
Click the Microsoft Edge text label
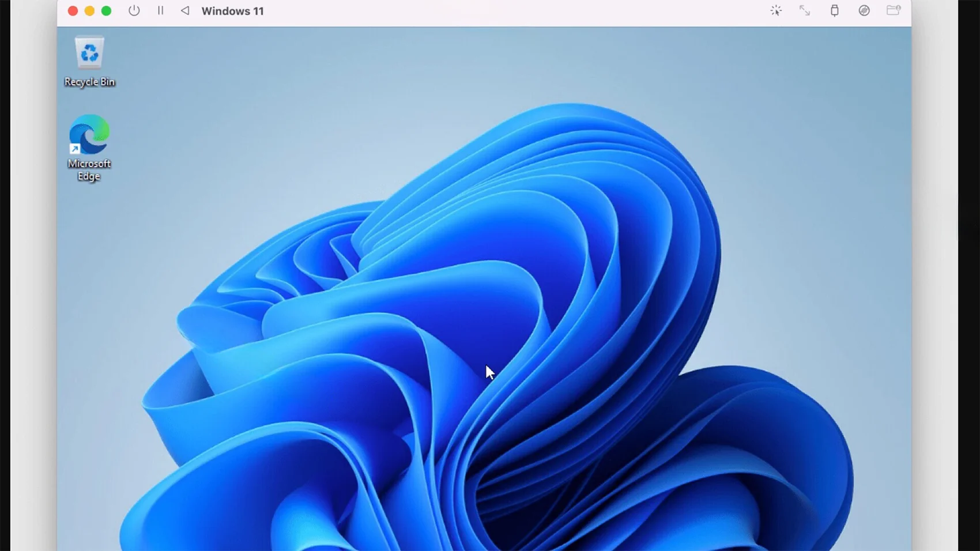[89, 170]
